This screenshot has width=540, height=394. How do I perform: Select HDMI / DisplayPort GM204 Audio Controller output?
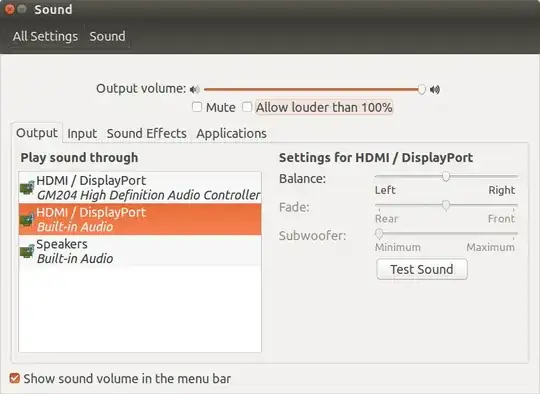[x=140, y=188]
